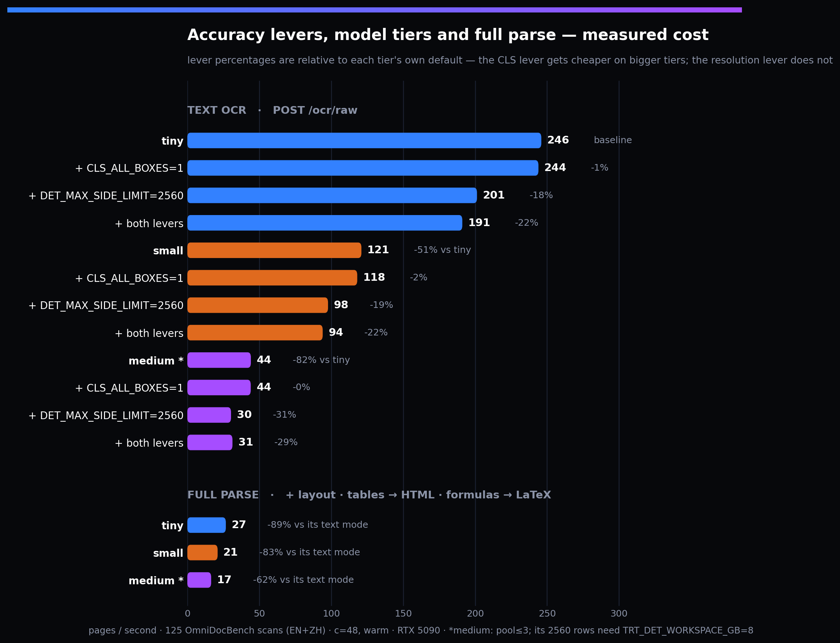Viewport: 840px width, 643px height.
Task: Click the '-82% vs tiny' annotation
Action: click(321, 360)
